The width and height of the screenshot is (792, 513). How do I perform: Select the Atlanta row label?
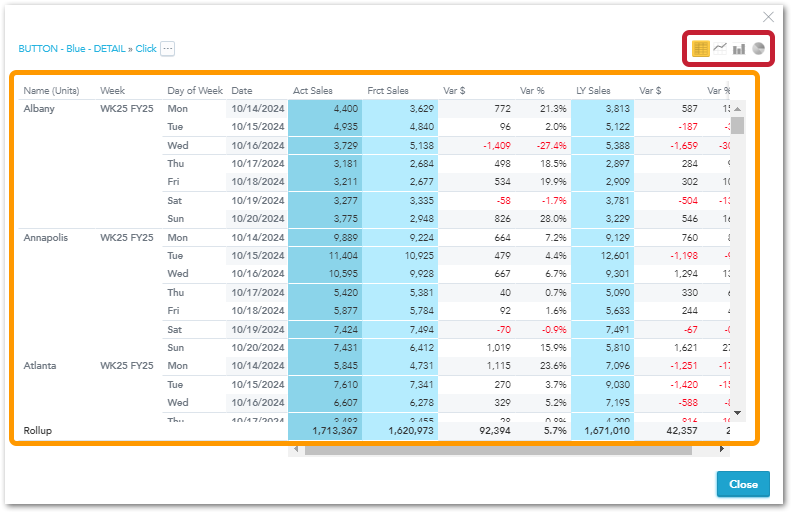point(40,366)
